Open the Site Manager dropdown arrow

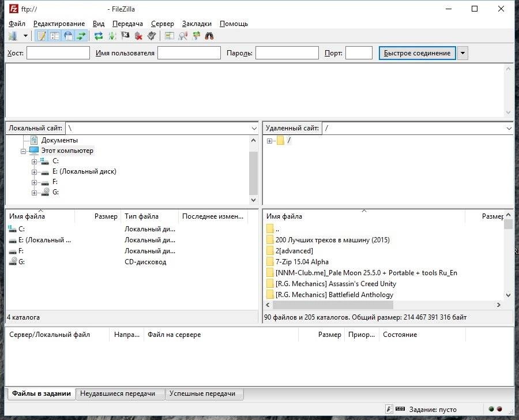pos(25,36)
